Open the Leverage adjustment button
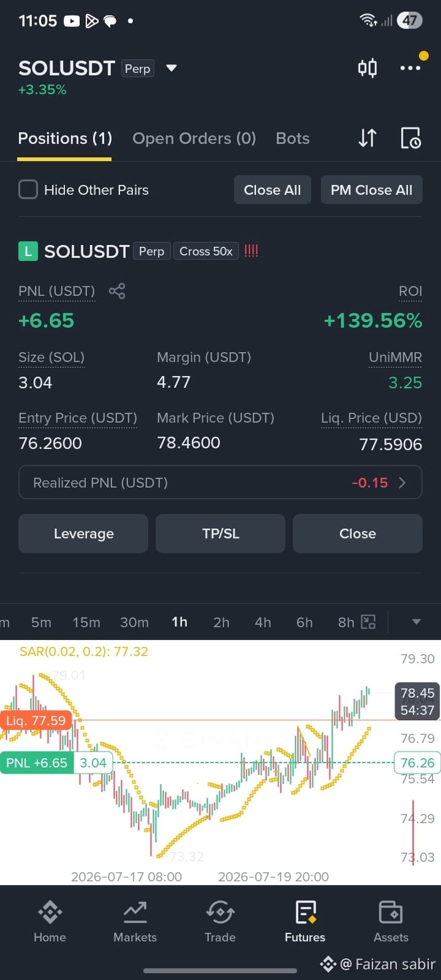Screen dimensions: 441x980 [83, 533]
